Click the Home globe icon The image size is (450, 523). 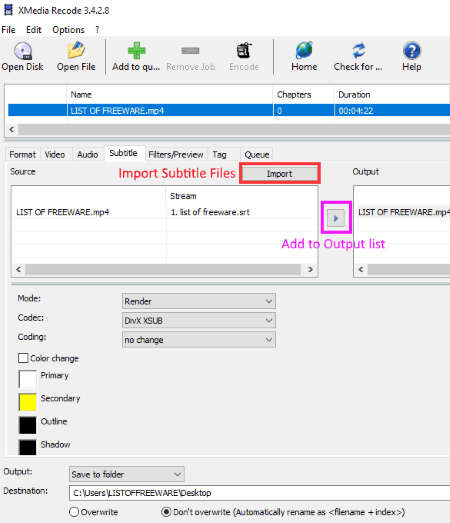point(304,50)
